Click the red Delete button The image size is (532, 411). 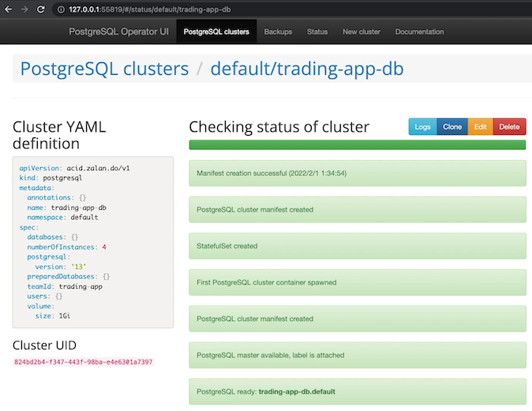(509, 126)
